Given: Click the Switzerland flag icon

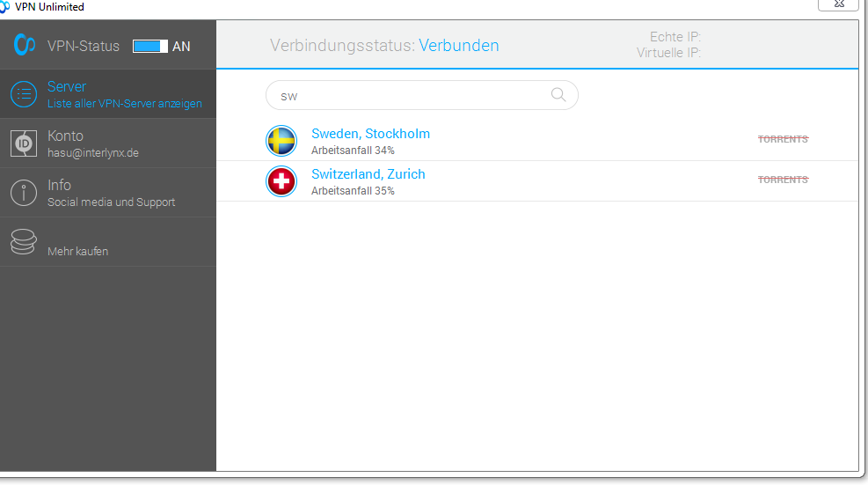Looking at the screenshot, I should (281, 181).
